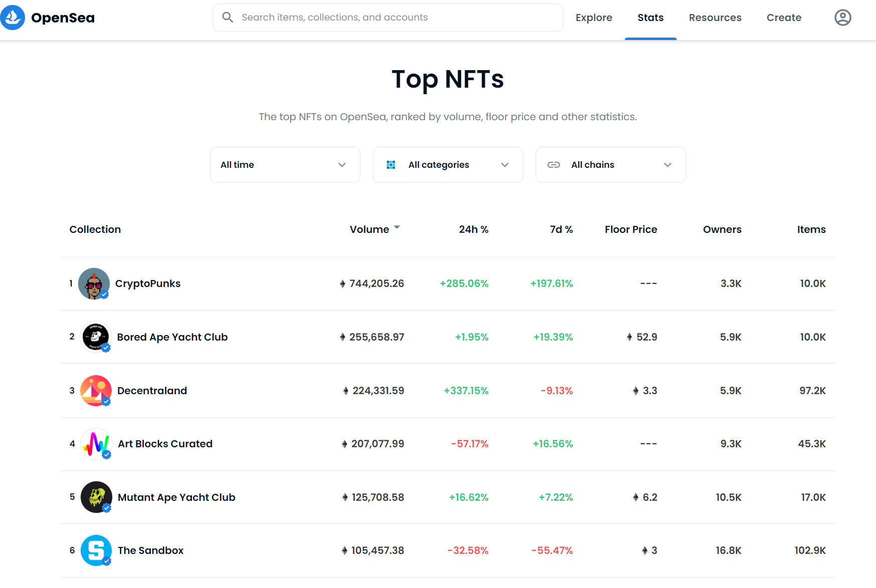The image size is (876, 588).
Task: Focus the search items input field
Action: coord(388,18)
